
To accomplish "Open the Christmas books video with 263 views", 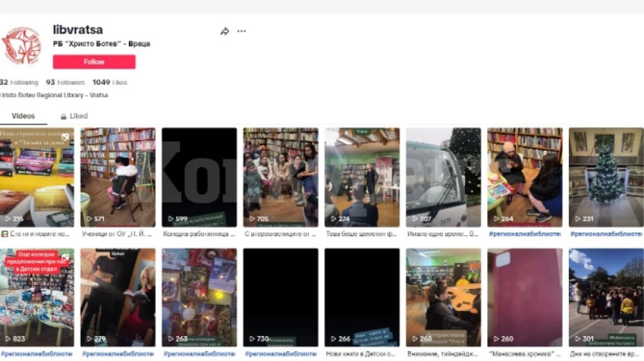I will tap(199, 297).
